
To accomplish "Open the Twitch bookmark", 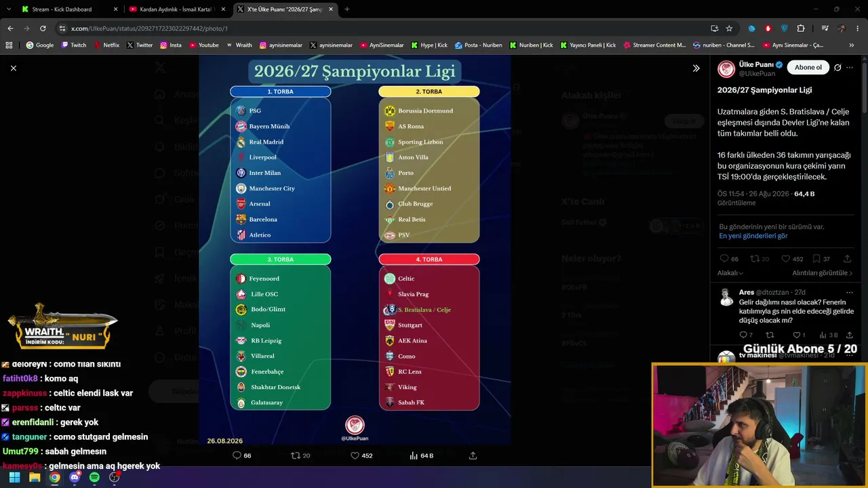I will pos(74,45).
